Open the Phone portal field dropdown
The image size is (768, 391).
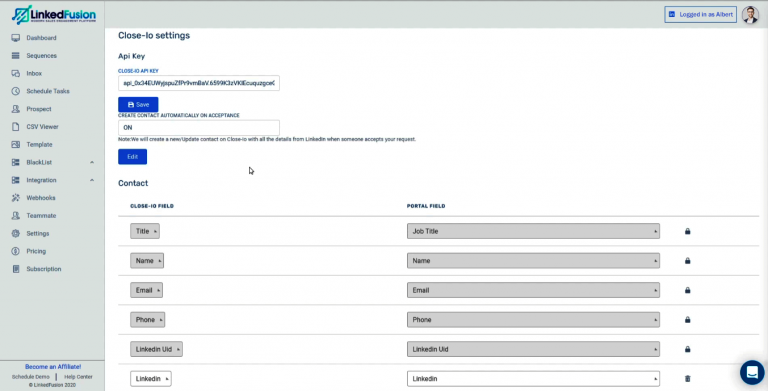pyautogui.click(x=533, y=319)
